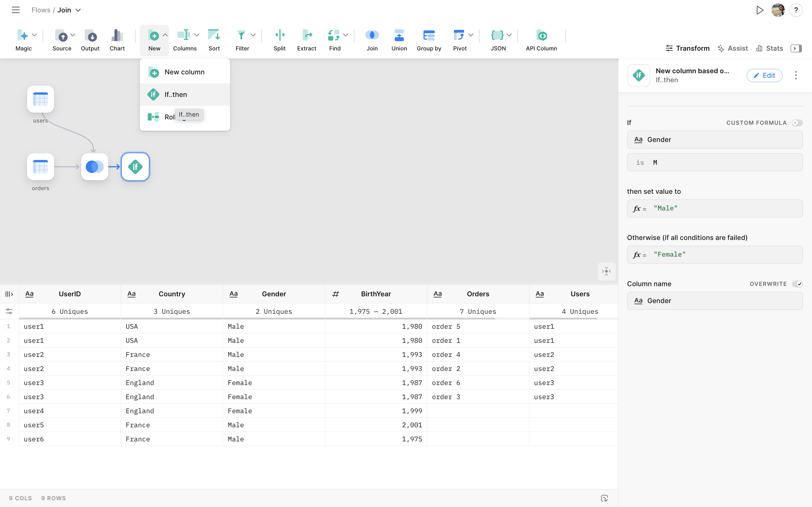Click the Edit button
This screenshot has height=507, width=812.
[764, 75]
